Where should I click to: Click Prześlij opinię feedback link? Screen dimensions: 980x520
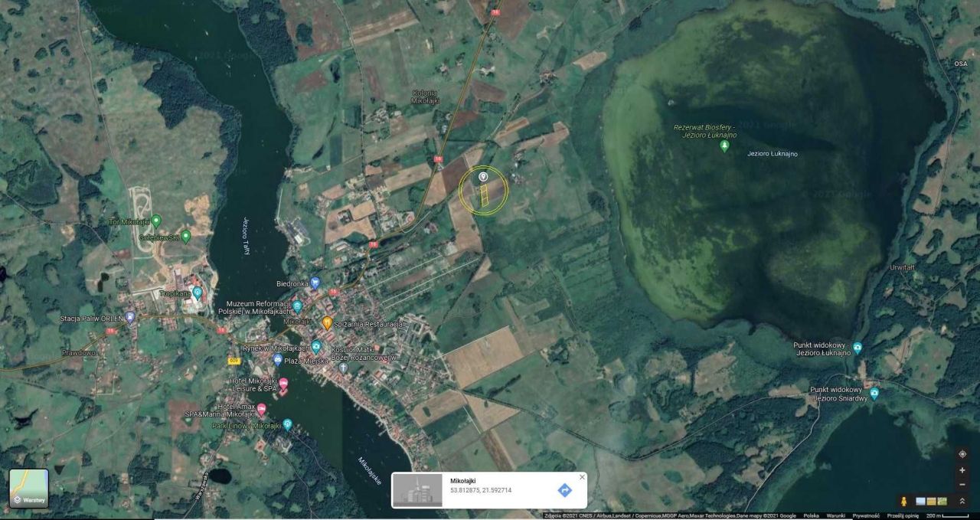[x=903, y=516]
